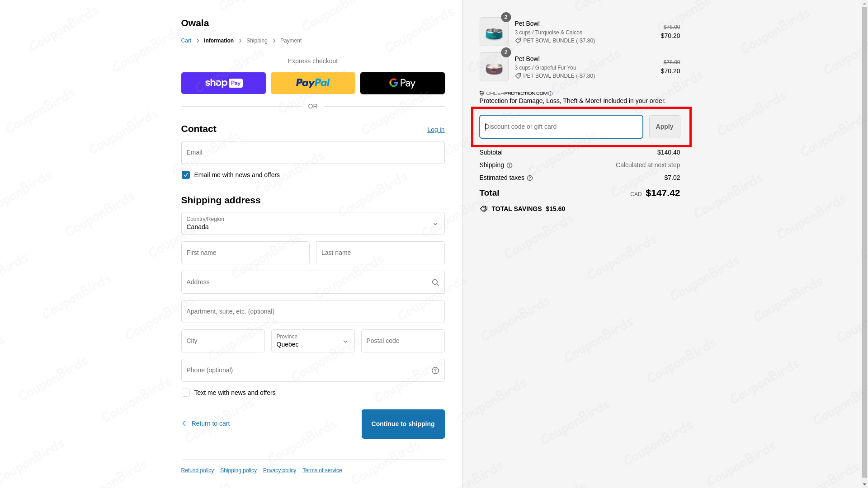Open the Shipping info tooltip icon
Viewport: 868px width, 488px height.
click(509, 165)
